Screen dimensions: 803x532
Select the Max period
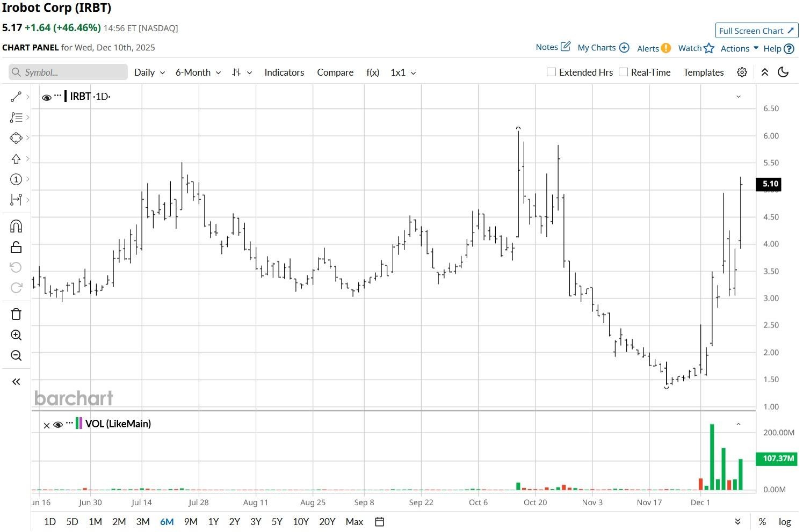355,522
